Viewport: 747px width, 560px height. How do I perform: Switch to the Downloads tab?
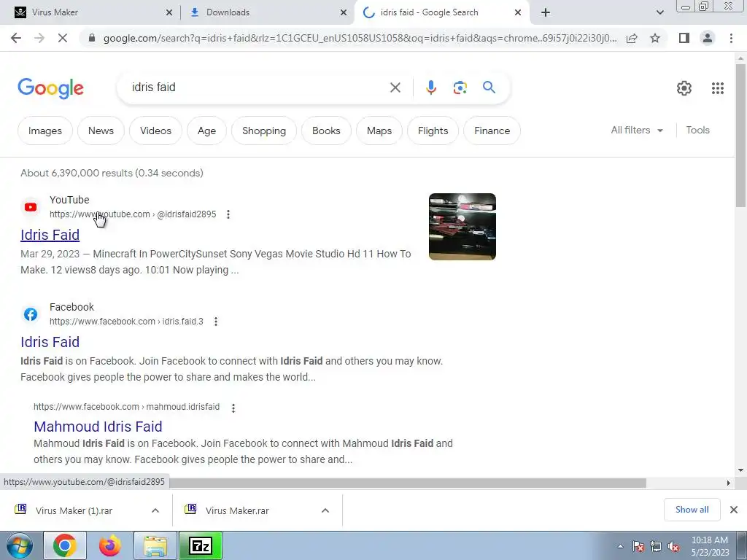[268, 12]
